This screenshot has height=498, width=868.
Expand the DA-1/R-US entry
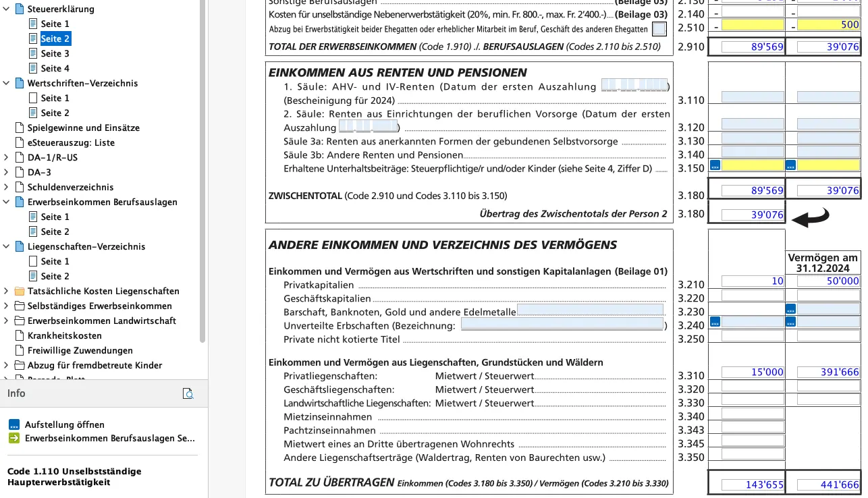click(x=5, y=157)
